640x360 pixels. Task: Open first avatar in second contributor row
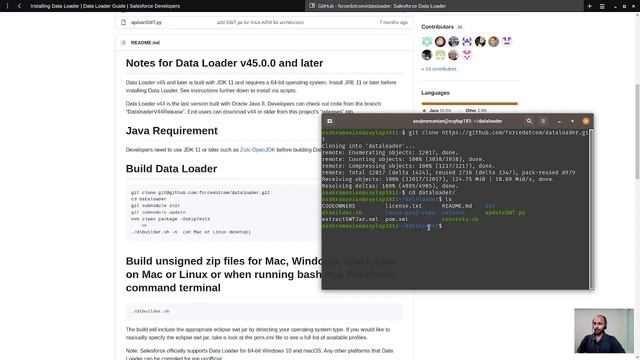(427, 55)
